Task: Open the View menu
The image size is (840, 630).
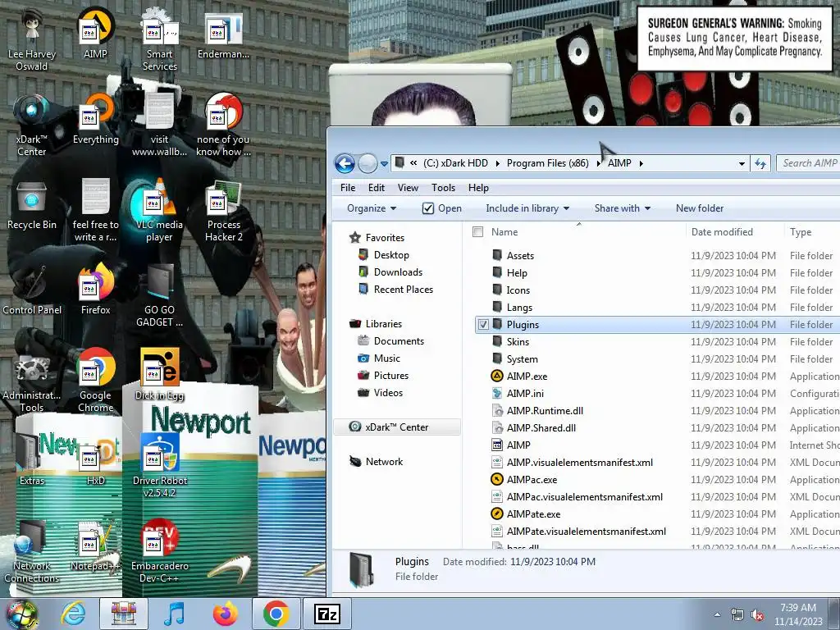Action: (408, 188)
